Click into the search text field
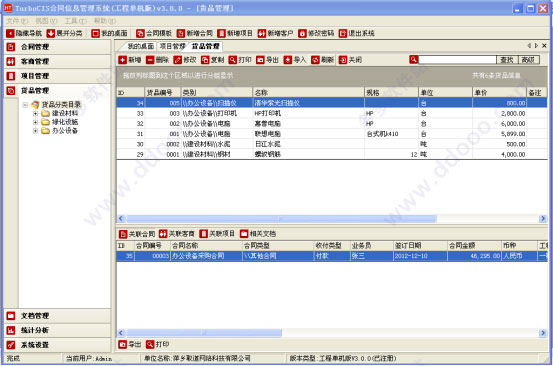Viewport: 553px width, 366px height. coord(457,60)
